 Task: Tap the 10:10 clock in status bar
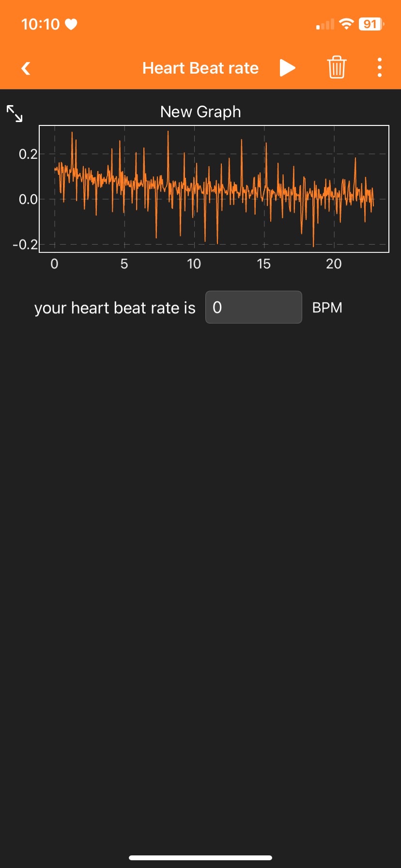[40, 24]
